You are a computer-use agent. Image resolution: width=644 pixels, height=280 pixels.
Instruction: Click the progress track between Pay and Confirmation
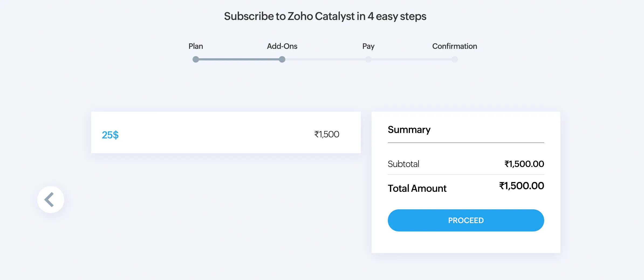(x=412, y=59)
